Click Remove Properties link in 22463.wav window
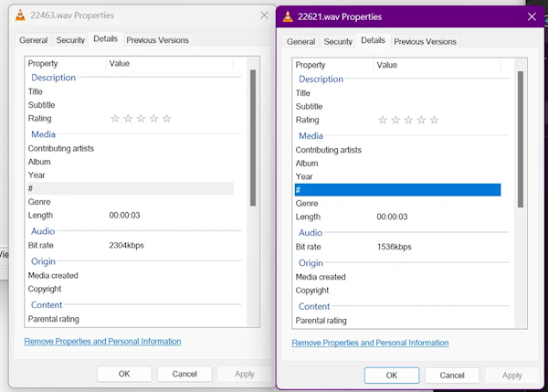 (x=102, y=342)
